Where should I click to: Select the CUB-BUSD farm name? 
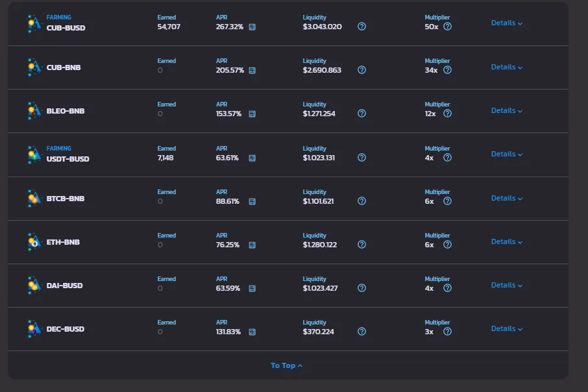(x=66, y=28)
